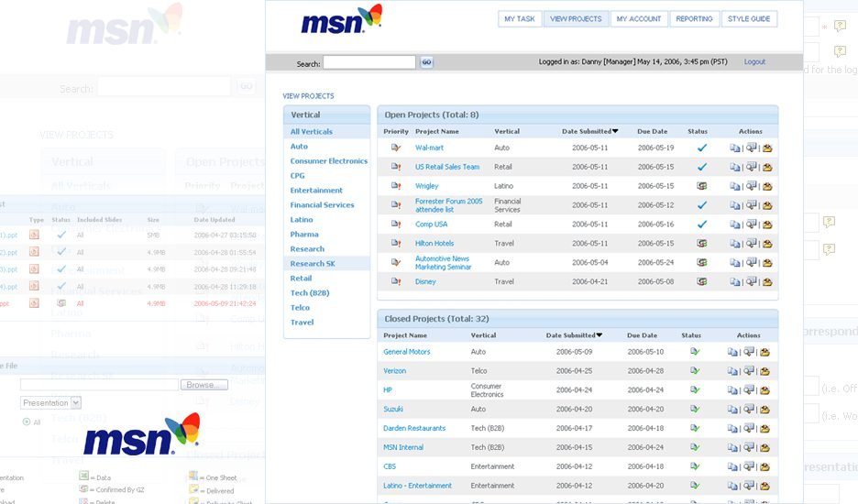Image resolution: width=858 pixels, height=504 pixels.
Task: Click the yellow folder icon in HP row
Action: pos(765,390)
